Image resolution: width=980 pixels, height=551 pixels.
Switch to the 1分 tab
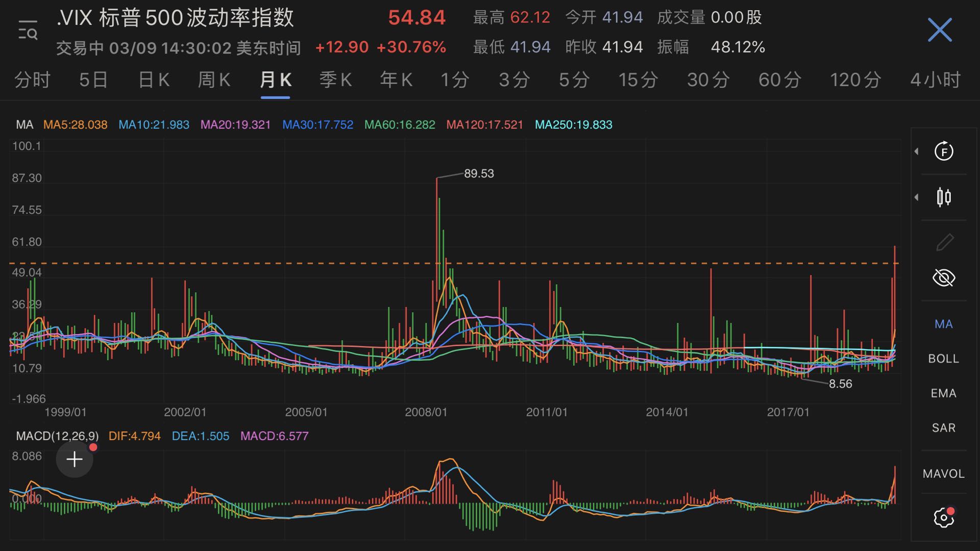(x=455, y=80)
